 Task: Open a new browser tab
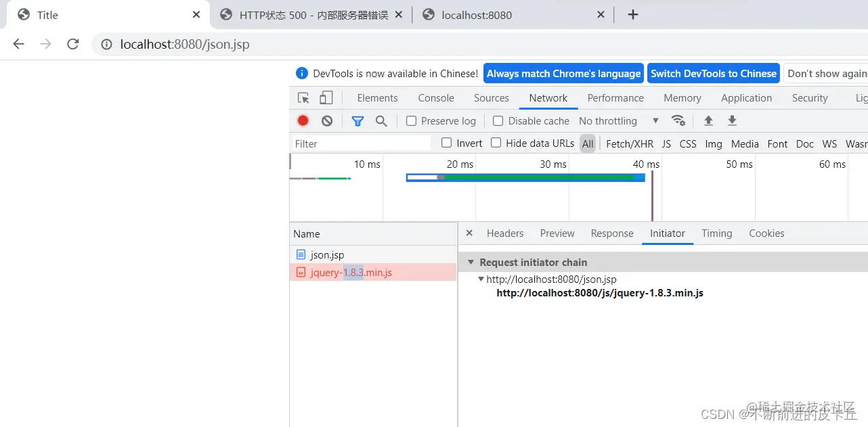pos(633,14)
